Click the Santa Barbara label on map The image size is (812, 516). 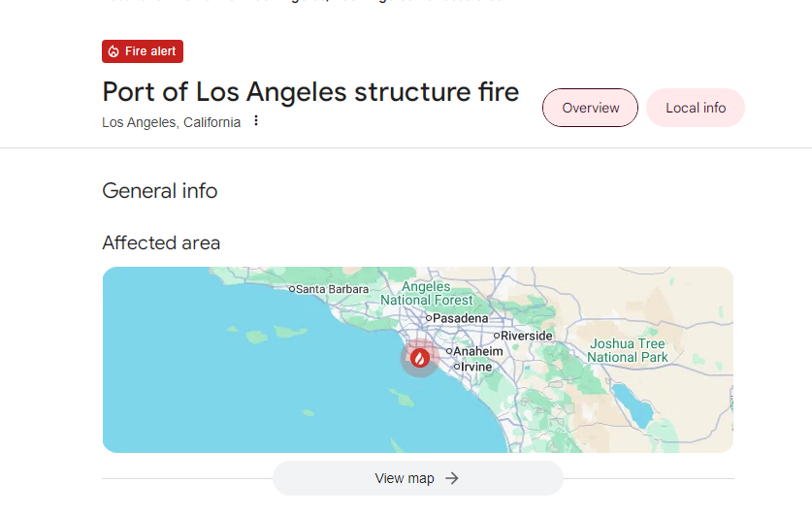tap(332, 289)
